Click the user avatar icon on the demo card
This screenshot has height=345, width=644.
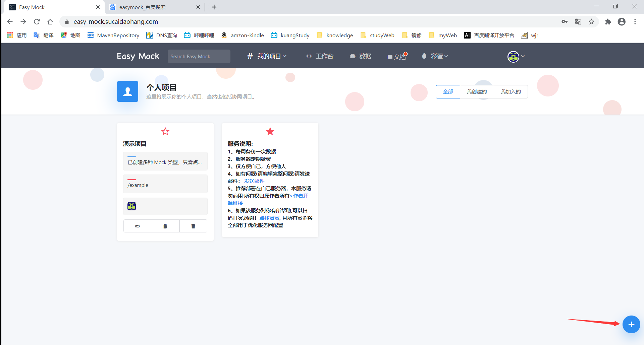[x=131, y=206]
